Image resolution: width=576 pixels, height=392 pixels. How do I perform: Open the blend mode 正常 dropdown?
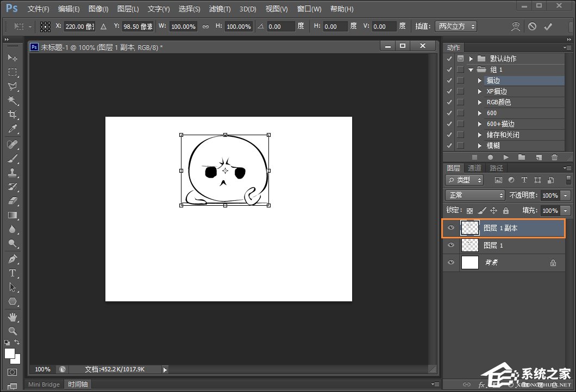[x=475, y=195]
